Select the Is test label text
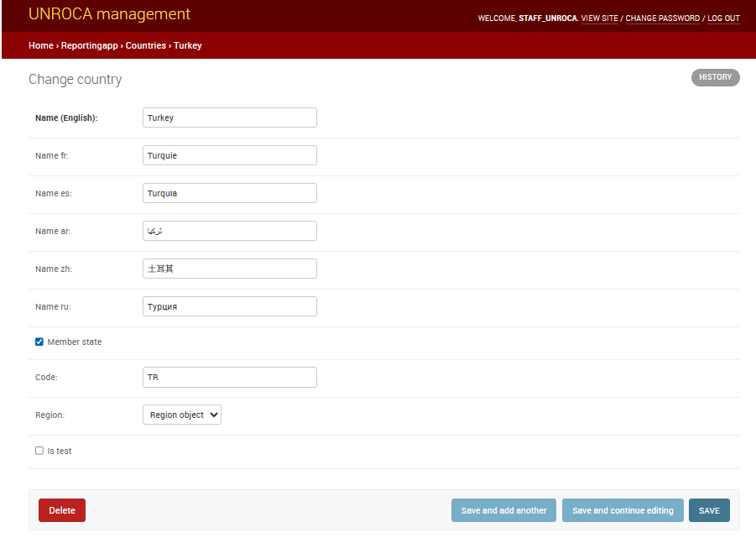Image resolution: width=756 pixels, height=543 pixels. coord(60,451)
